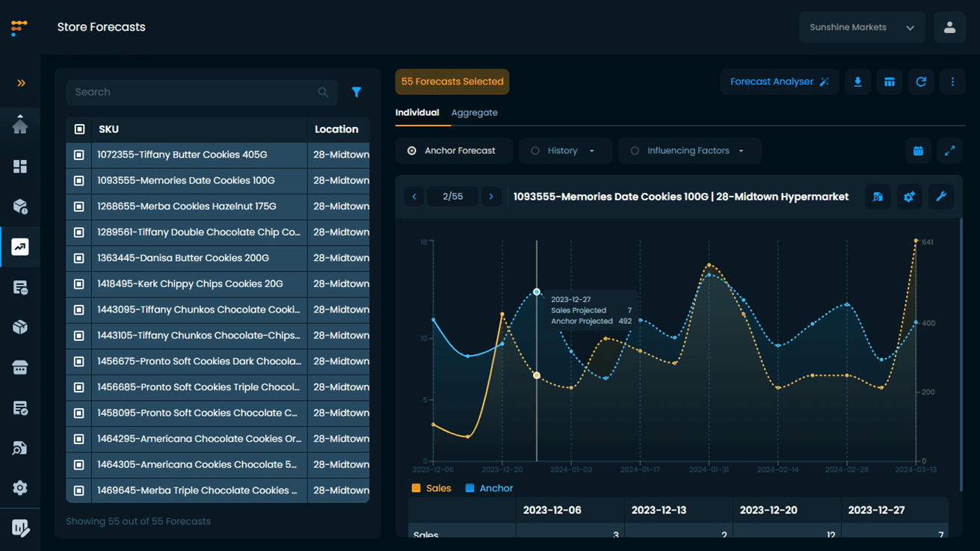Switch to the Individual tab
Viewport: 980px width, 551px height.
point(417,113)
